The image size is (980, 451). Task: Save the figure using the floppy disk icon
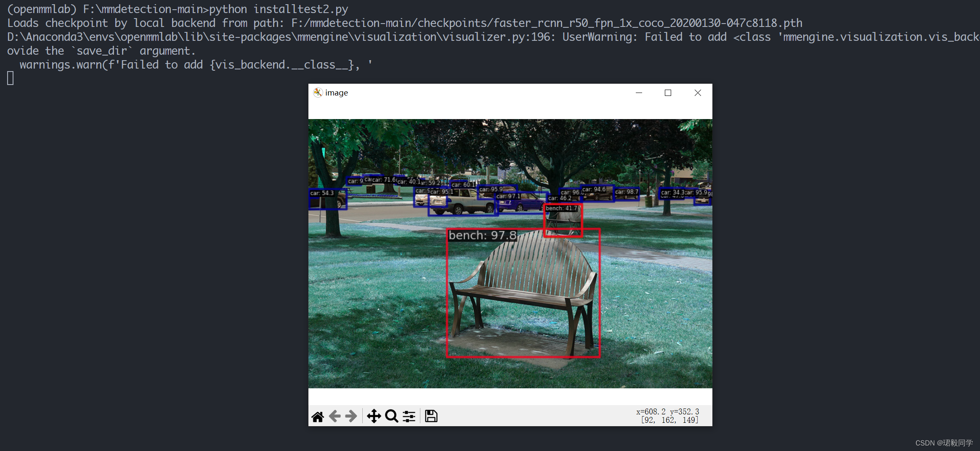click(430, 416)
